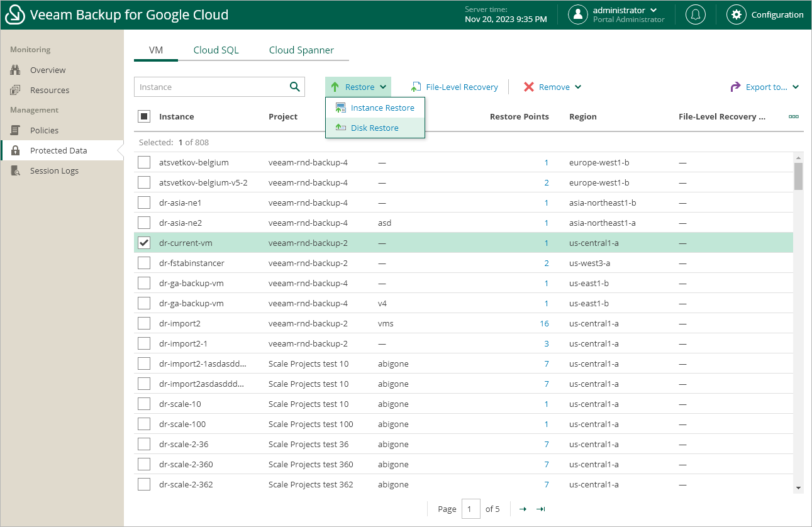Click the column settings icon in table header
Viewport: 812px width, 527px height.
[x=794, y=116]
